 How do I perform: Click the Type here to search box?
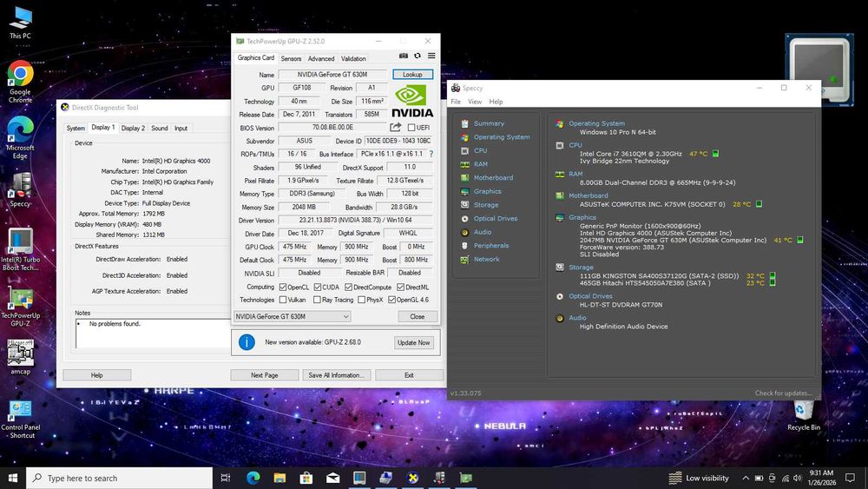click(x=120, y=478)
